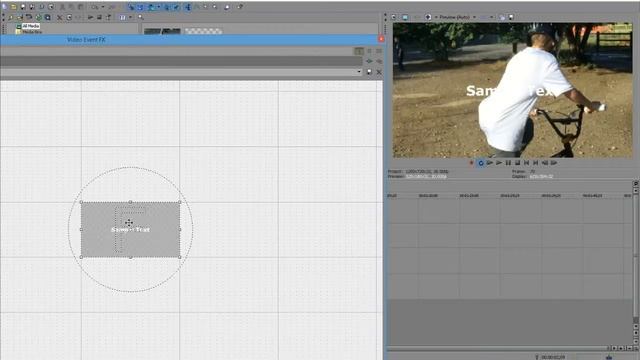Toggle Loop Playback in preview transport
The height and width of the screenshot is (360, 640).
481,163
